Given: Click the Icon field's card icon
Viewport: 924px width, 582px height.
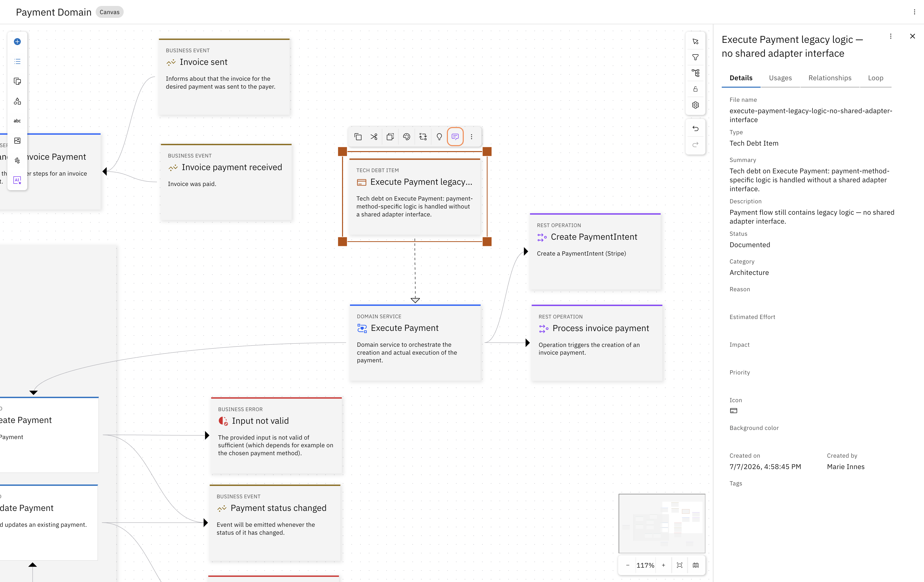Looking at the screenshot, I should click(x=733, y=411).
